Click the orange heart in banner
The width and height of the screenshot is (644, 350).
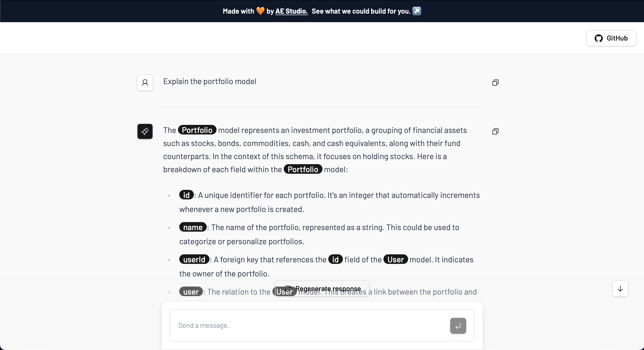pos(260,11)
